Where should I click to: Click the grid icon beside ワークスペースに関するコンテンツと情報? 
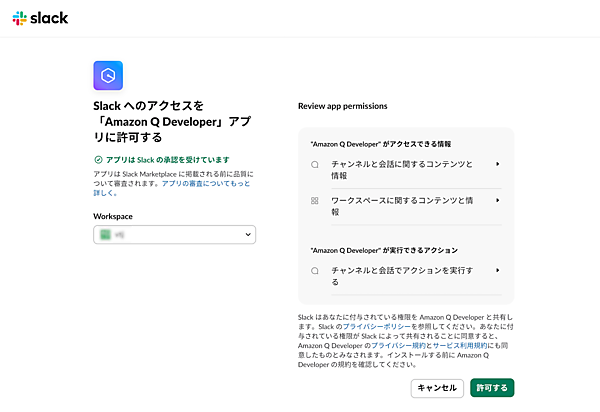314,200
